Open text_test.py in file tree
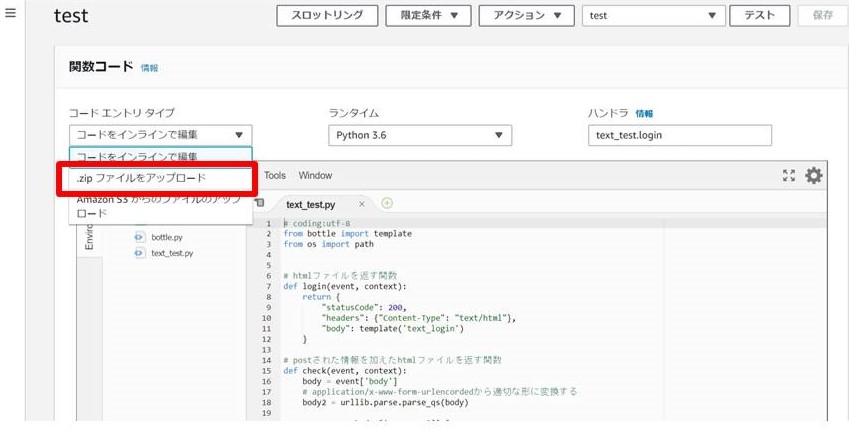The height and width of the screenshot is (446, 849). pyautogui.click(x=172, y=253)
